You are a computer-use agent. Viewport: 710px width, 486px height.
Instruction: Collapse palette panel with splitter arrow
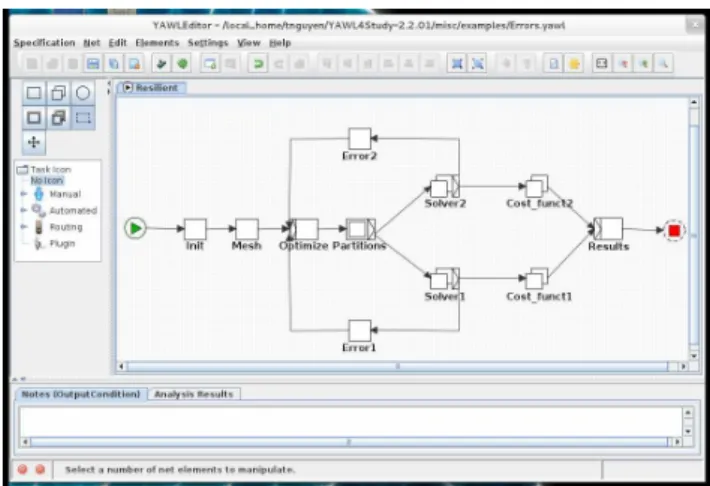(x=109, y=83)
